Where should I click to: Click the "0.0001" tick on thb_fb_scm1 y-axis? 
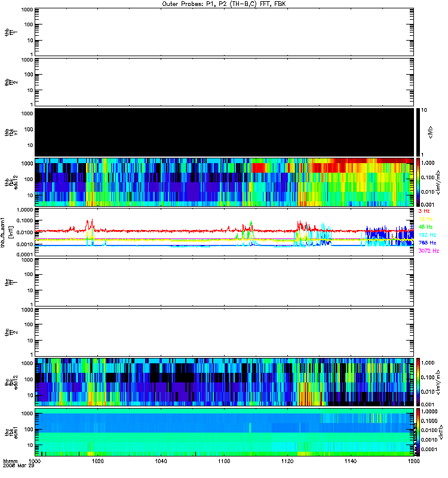24,255
